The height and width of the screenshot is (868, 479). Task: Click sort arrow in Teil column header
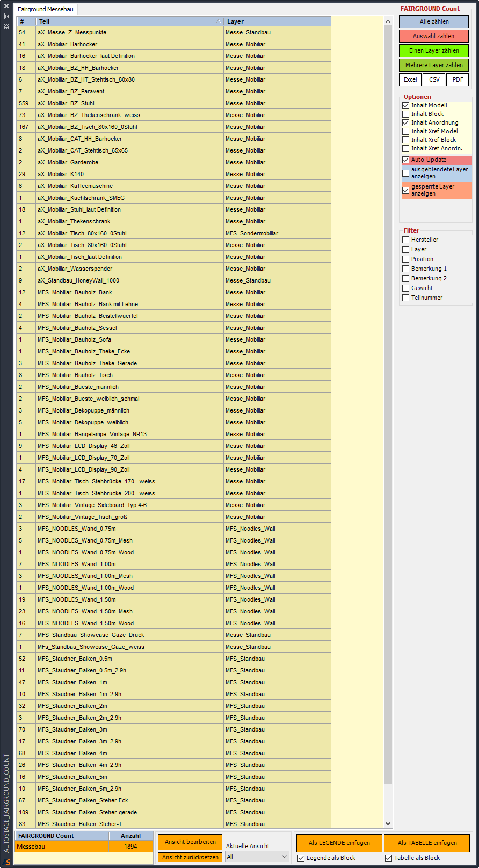(218, 21)
